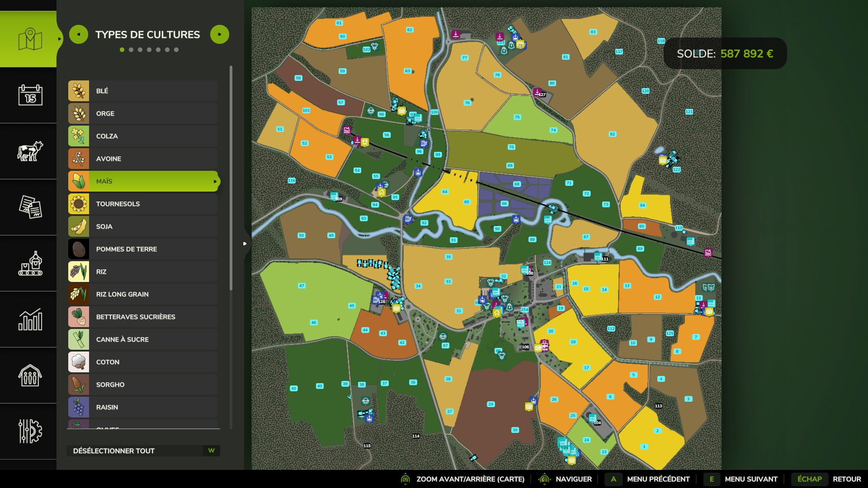Toggle the Colza crop filter
The width and height of the screenshot is (868, 488).
[143, 136]
